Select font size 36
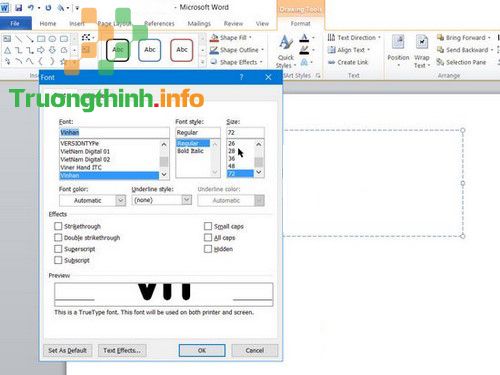The width and height of the screenshot is (500, 375). pyautogui.click(x=240, y=159)
